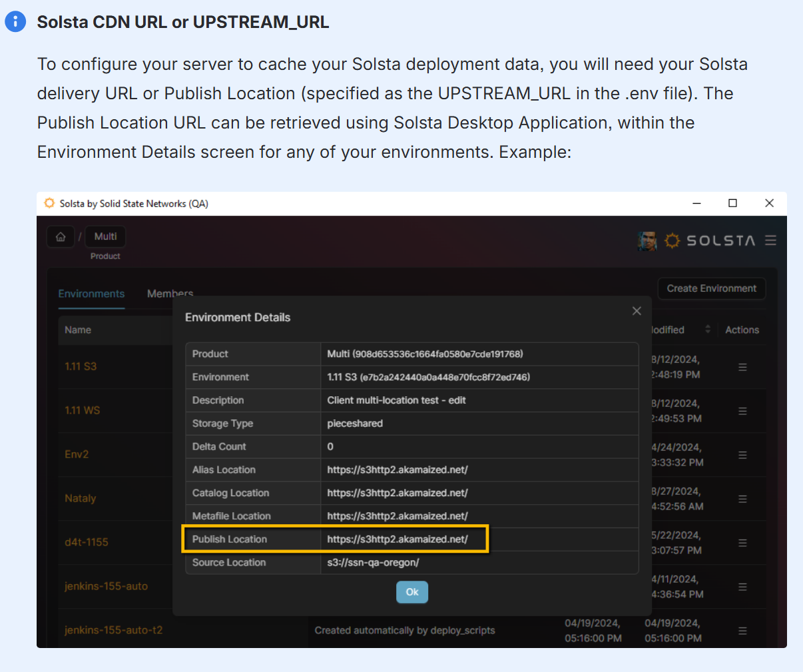Click the Create Environment button
Screen dimensions: 803x672
(x=712, y=288)
